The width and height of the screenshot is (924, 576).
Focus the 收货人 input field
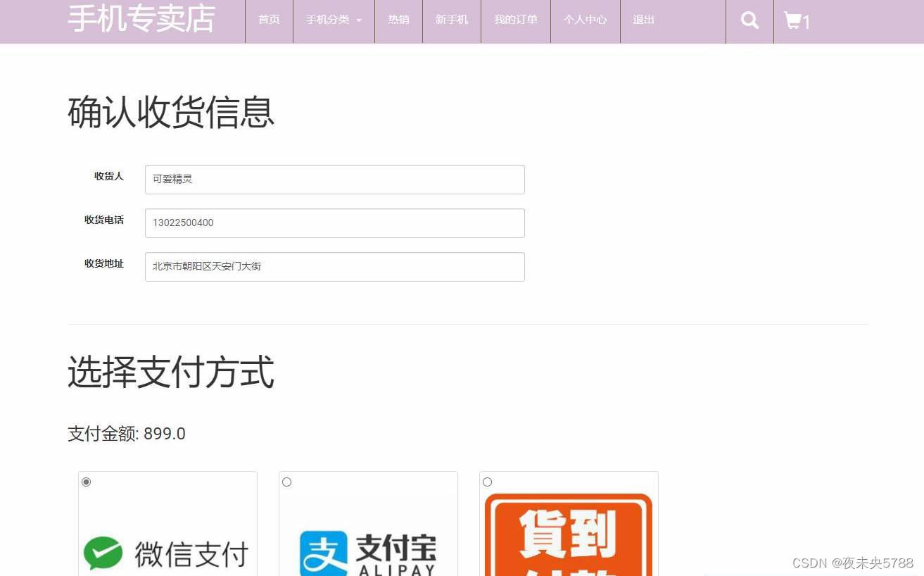(x=335, y=180)
